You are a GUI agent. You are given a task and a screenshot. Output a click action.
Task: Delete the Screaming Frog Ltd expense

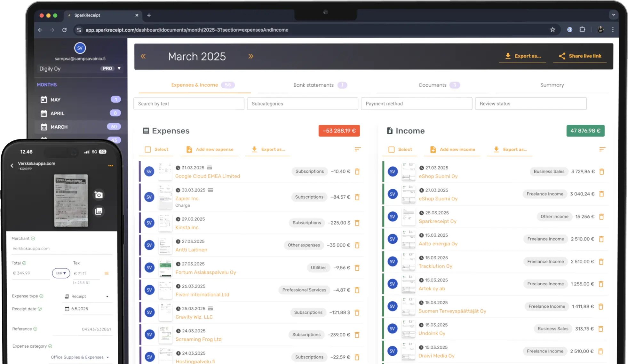357,335
